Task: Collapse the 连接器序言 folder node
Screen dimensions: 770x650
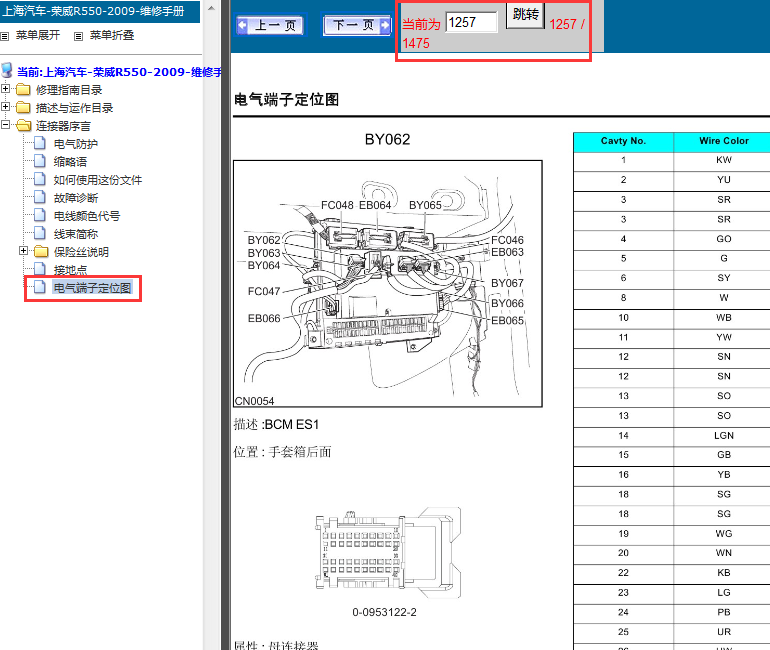Action: point(5,125)
